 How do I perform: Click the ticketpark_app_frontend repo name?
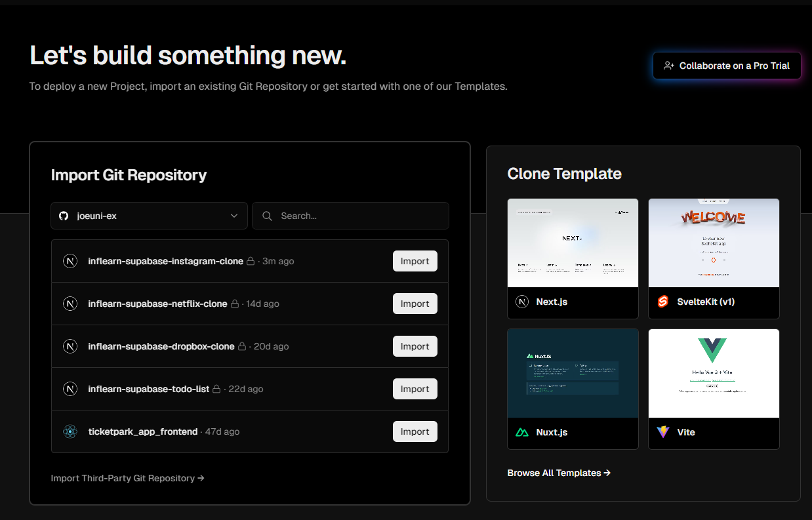click(143, 431)
